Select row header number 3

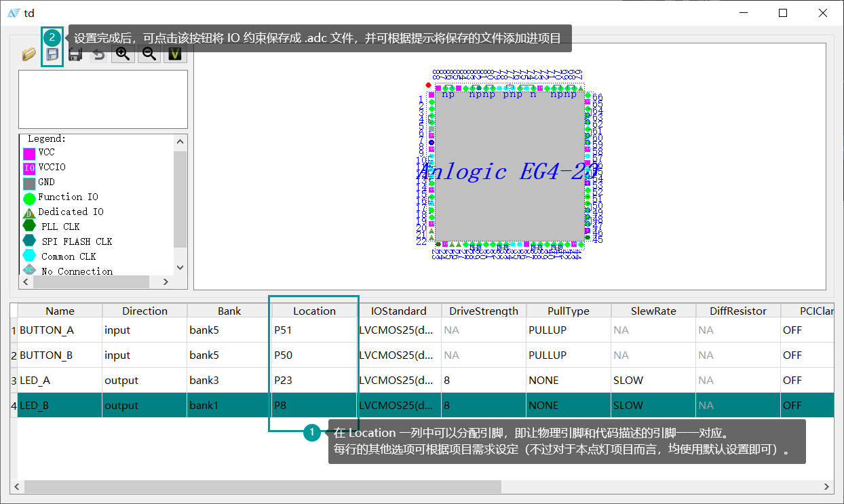pos(14,381)
